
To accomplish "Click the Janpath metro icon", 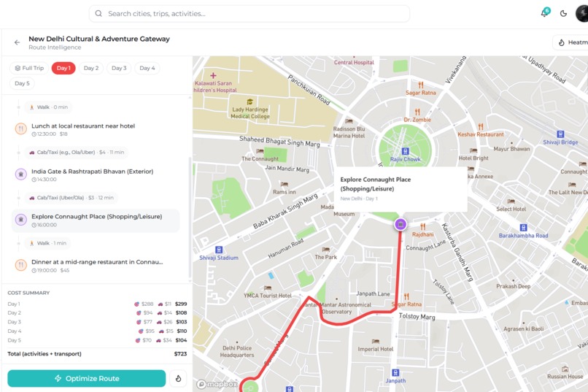I will coord(395,372).
